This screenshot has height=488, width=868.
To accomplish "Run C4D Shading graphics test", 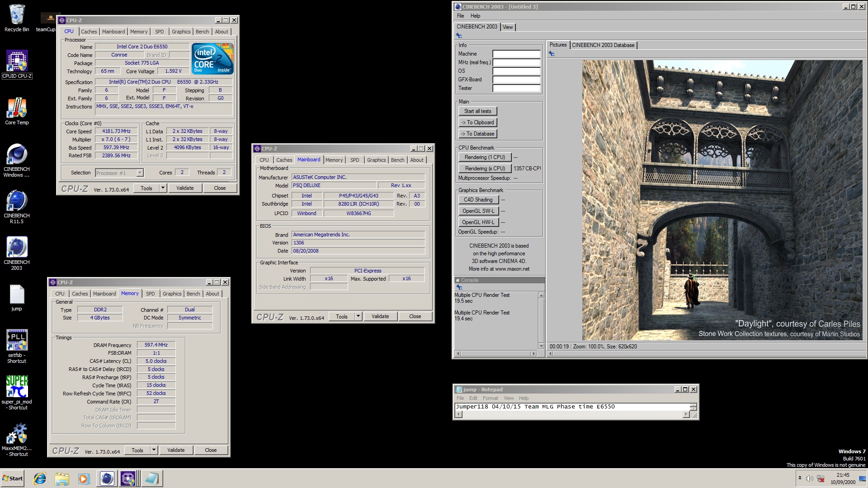I will coord(478,200).
